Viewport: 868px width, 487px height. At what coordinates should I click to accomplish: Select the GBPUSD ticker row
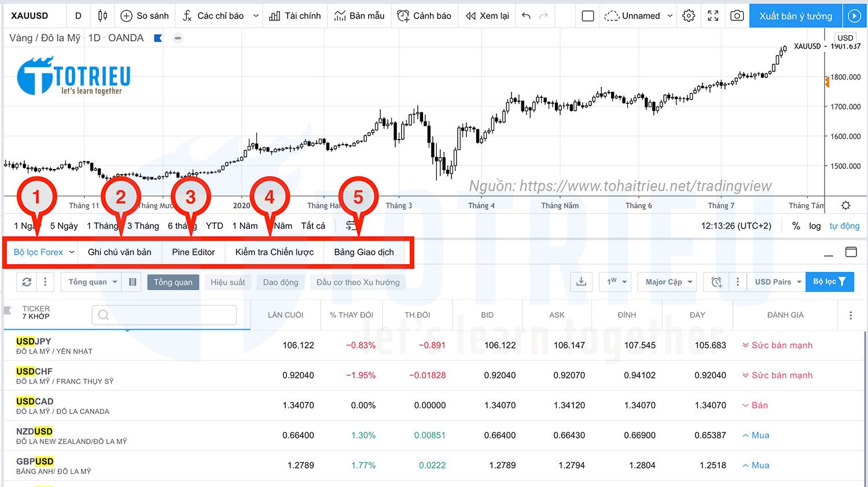pyautogui.click(x=434, y=466)
